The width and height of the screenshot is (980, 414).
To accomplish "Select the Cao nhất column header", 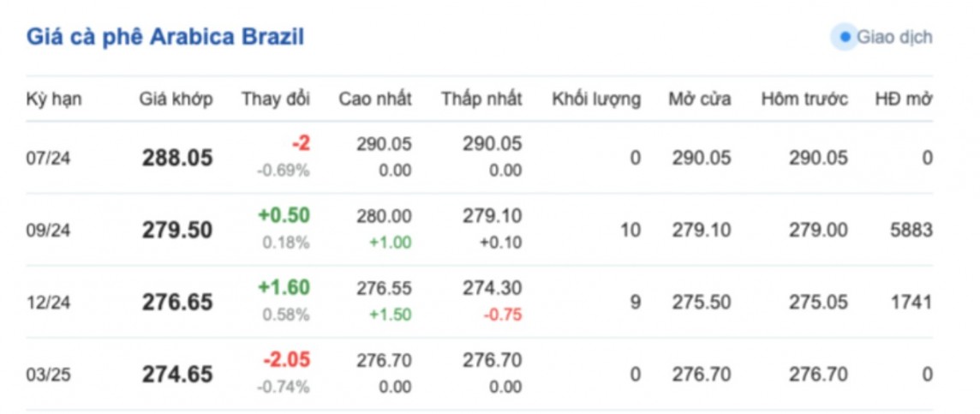I will tap(374, 99).
